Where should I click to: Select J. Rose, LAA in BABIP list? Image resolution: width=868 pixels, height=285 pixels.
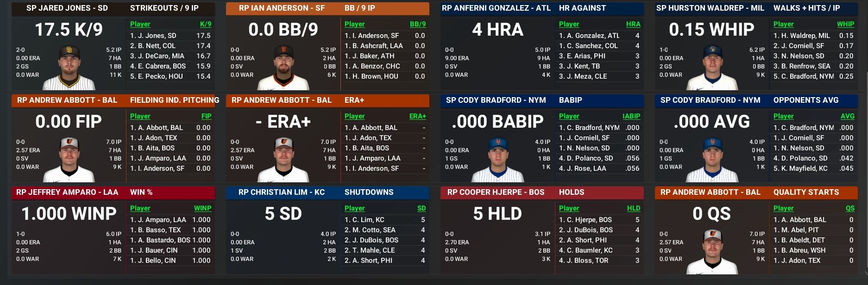pos(582,168)
